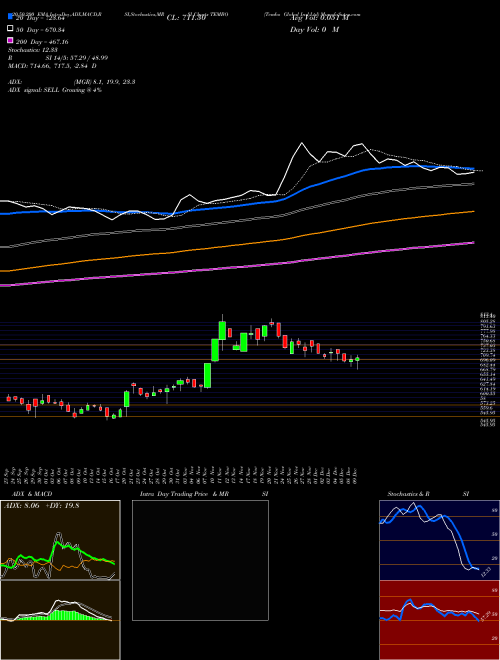Click the 'Stochastics & RSI' panel title

click(x=428, y=494)
